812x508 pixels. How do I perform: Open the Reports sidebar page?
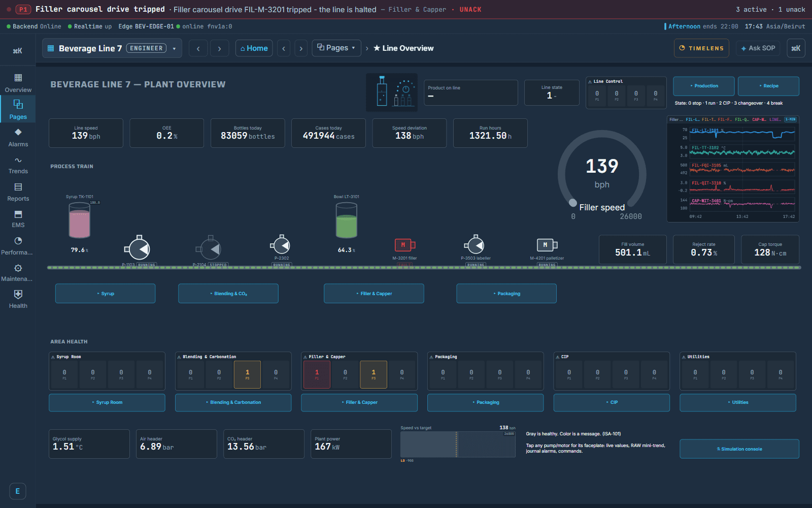(18, 192)
